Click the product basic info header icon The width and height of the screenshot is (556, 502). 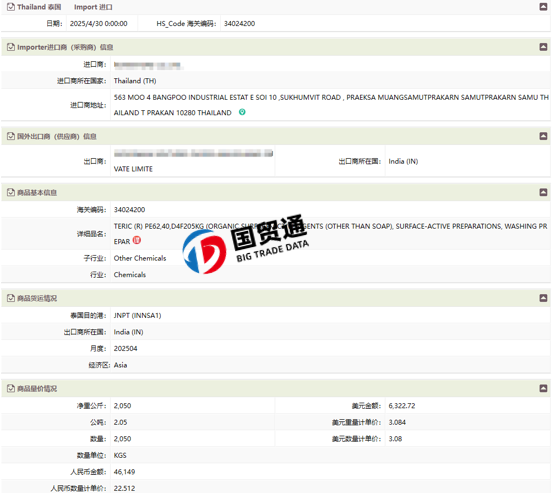click(x=11, y=193)
